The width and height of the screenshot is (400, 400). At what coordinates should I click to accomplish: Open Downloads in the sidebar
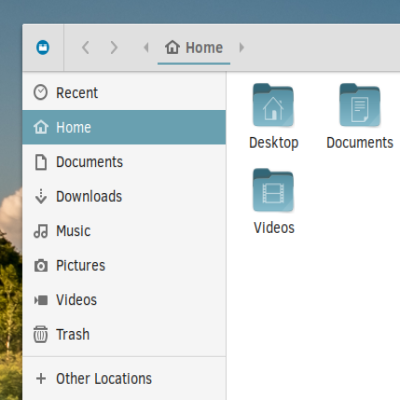coord(124,196)
